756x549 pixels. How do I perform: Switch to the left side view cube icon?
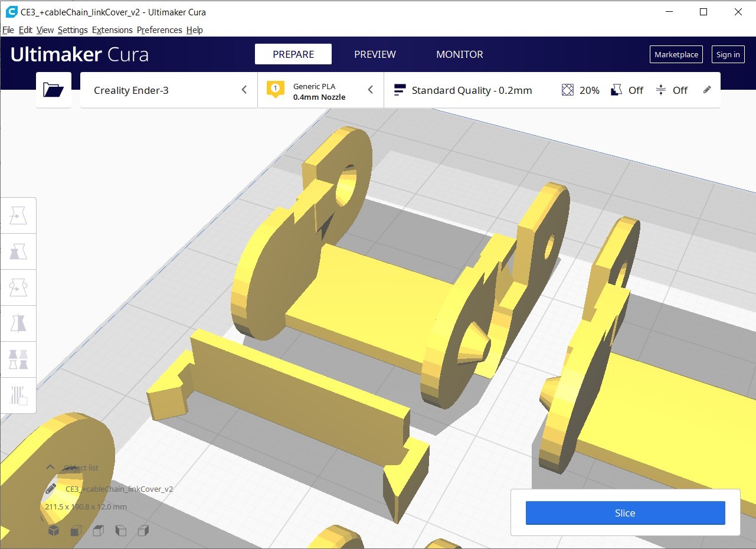[121, 531]
